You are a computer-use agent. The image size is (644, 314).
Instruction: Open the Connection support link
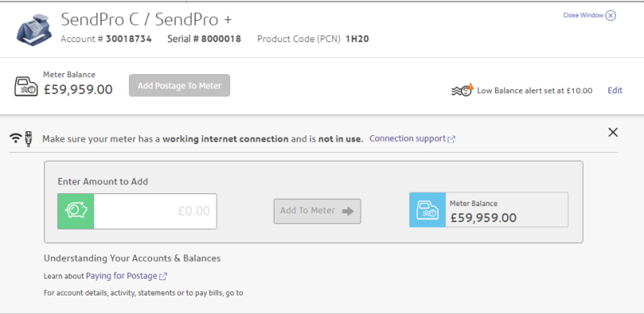tap(407, 138)
